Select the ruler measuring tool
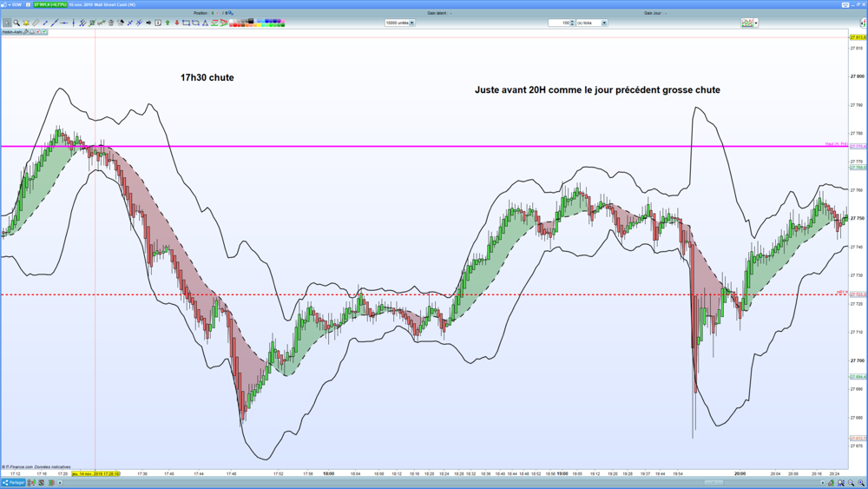This screenshot has width=868, height=489. click(36, 23)
